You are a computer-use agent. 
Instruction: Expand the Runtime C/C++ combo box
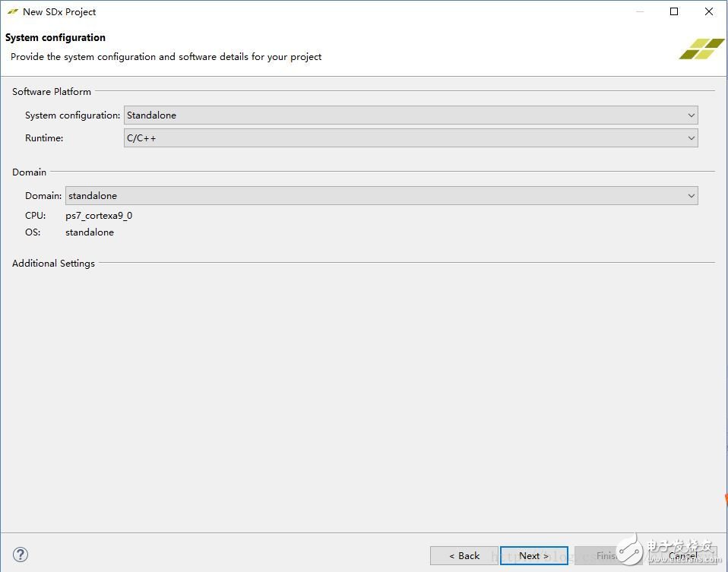click(x=410, y=138)
